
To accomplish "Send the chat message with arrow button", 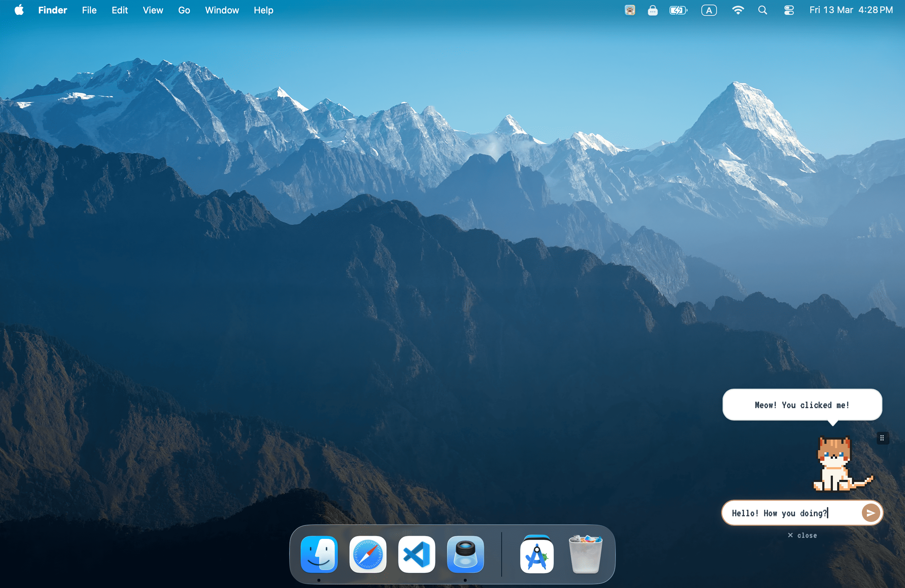I will pos(870,513).
